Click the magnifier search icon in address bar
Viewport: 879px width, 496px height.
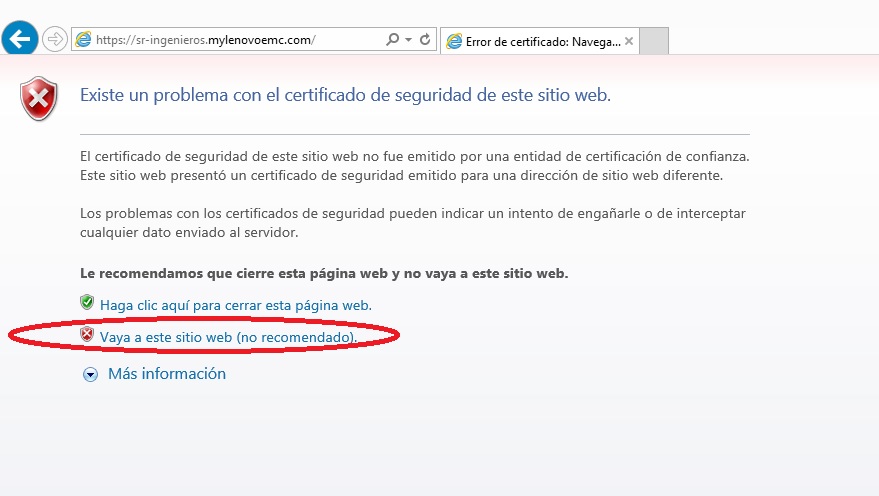[x=393, y=40]
